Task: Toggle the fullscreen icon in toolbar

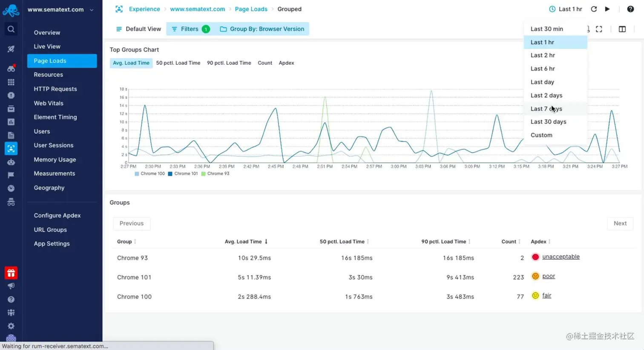Action: pos(599,29)
